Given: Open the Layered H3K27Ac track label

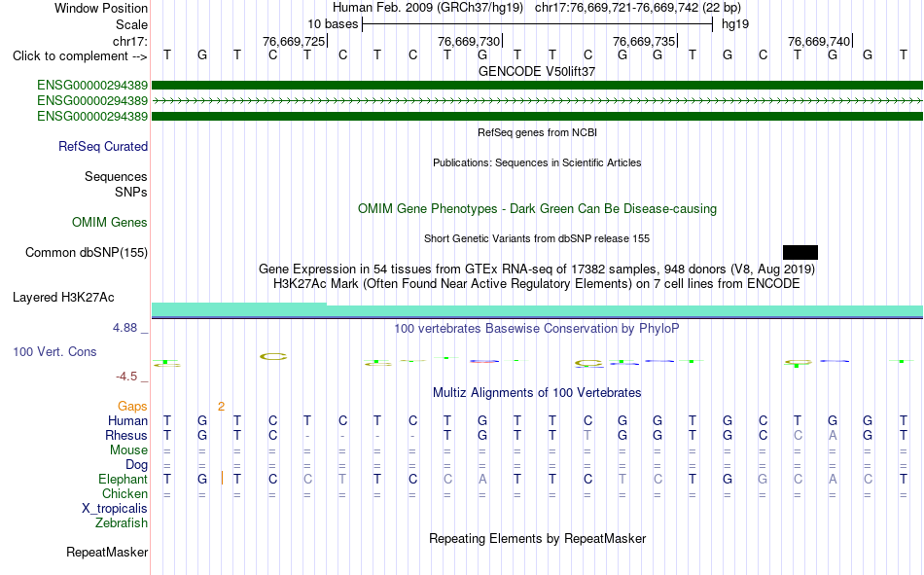Looking at the screenshot, I should pos(63,298).
